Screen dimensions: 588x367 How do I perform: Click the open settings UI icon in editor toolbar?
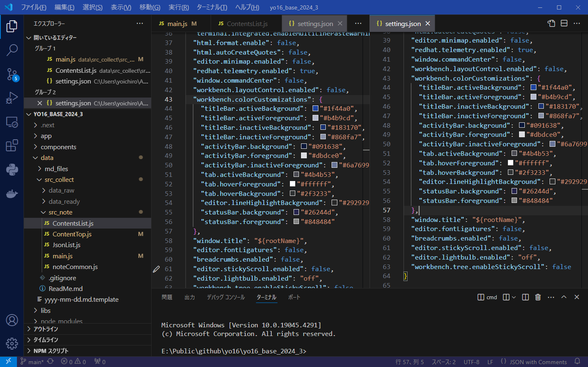[x=551, y=24]
